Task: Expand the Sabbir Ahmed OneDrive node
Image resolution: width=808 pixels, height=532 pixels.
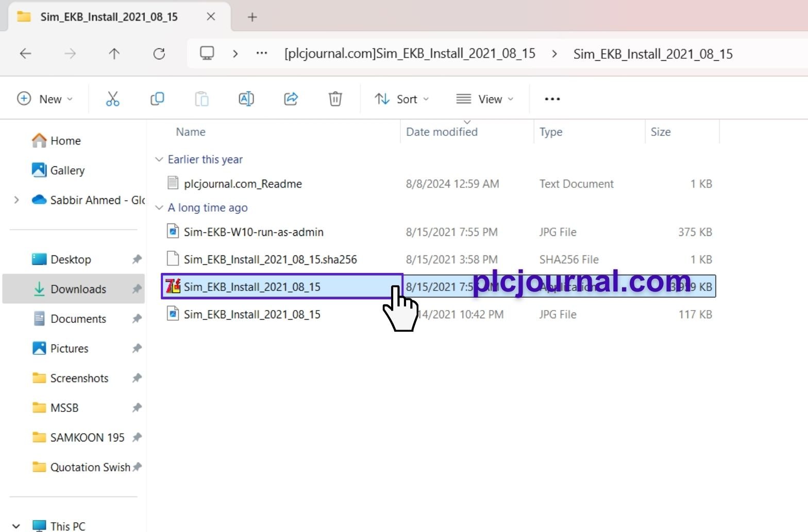Action: [16, 200]
